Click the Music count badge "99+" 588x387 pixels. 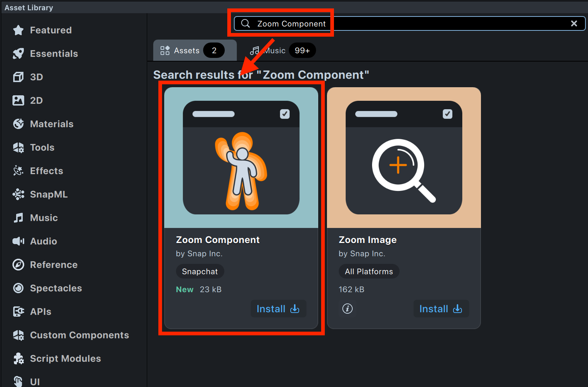point(302,51)
